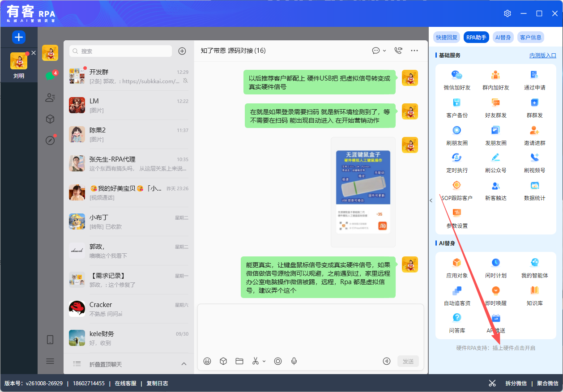Open 知识库 item
This screenshot has width=563, height=392.
click(534, 296)
